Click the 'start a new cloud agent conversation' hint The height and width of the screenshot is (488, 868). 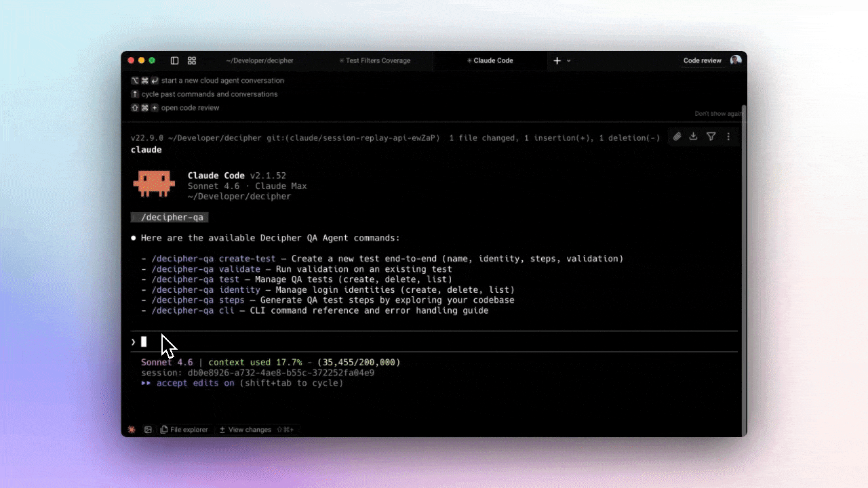click(222, 81)
